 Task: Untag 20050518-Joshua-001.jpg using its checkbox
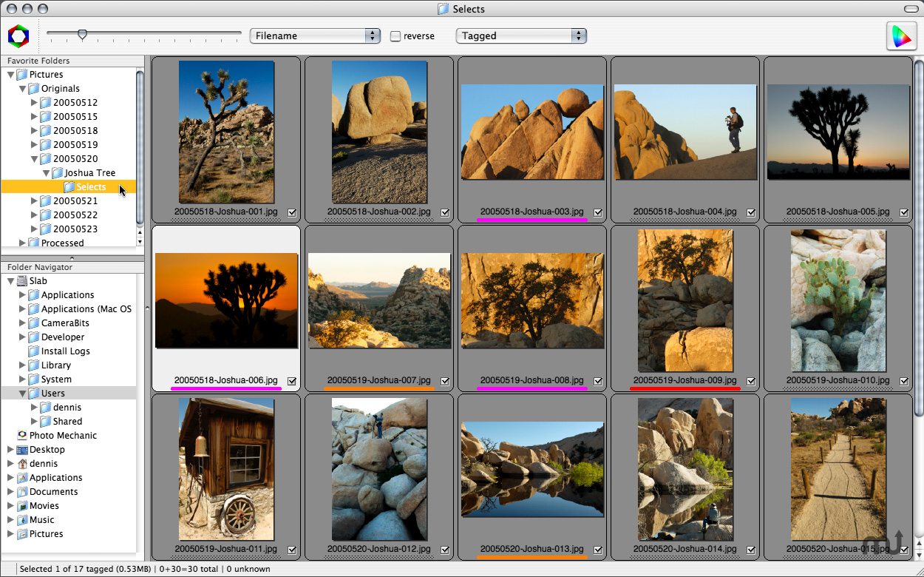(292, 212)
